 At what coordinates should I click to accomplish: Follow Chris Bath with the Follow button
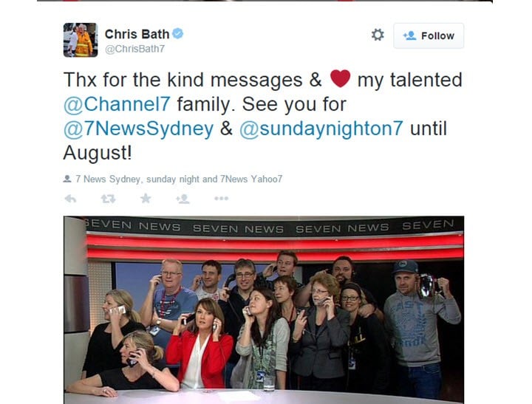pyautogui.click(x=429, y=35)
